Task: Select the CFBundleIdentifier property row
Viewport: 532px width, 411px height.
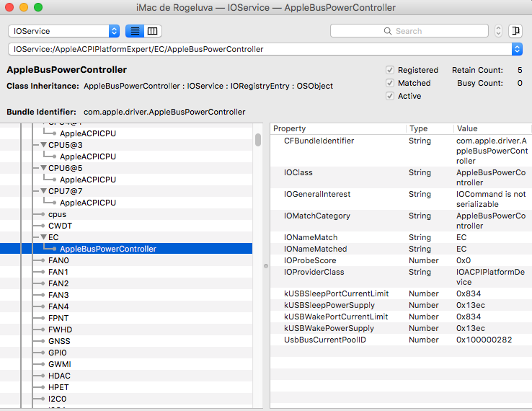Action: click(x=401, y=151)
